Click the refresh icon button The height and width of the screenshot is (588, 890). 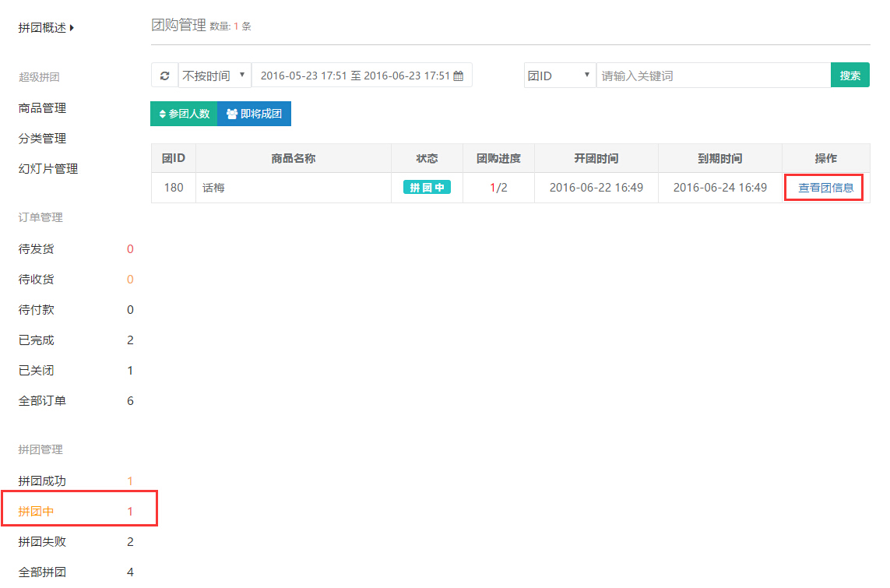point(164,76)
